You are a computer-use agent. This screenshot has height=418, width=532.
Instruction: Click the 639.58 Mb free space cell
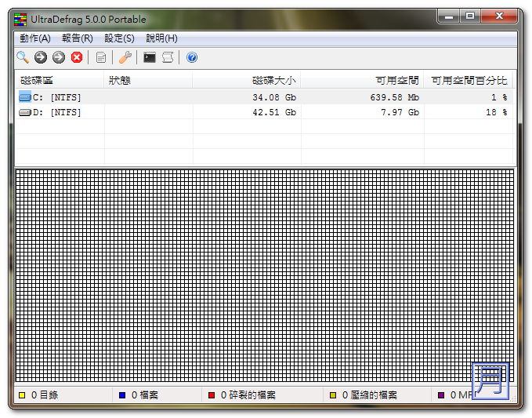pos(395,97)
